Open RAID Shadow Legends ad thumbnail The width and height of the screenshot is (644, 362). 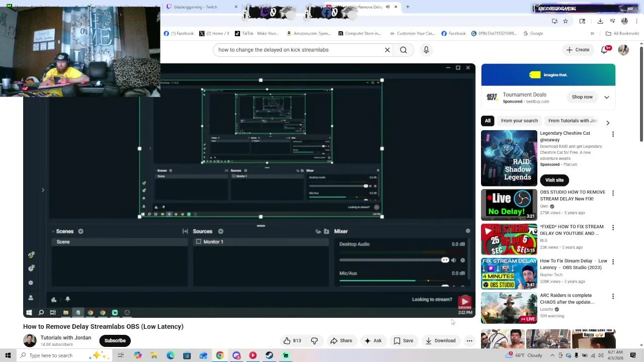[x=509, y=158]
